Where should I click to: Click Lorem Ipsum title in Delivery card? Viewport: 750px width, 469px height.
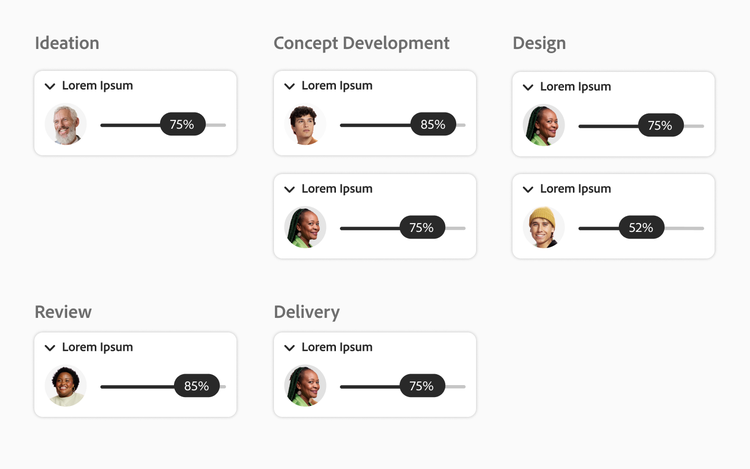point(337,348)
